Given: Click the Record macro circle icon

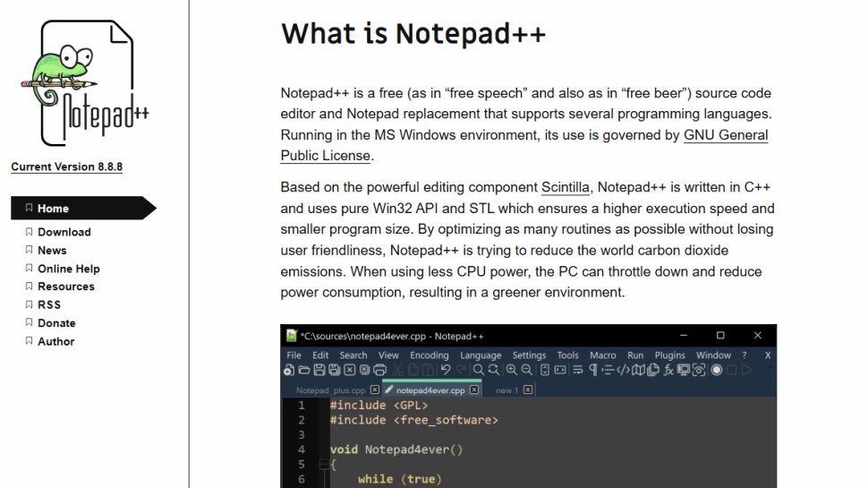Looking at the screenshot, I should pos(716,370).
